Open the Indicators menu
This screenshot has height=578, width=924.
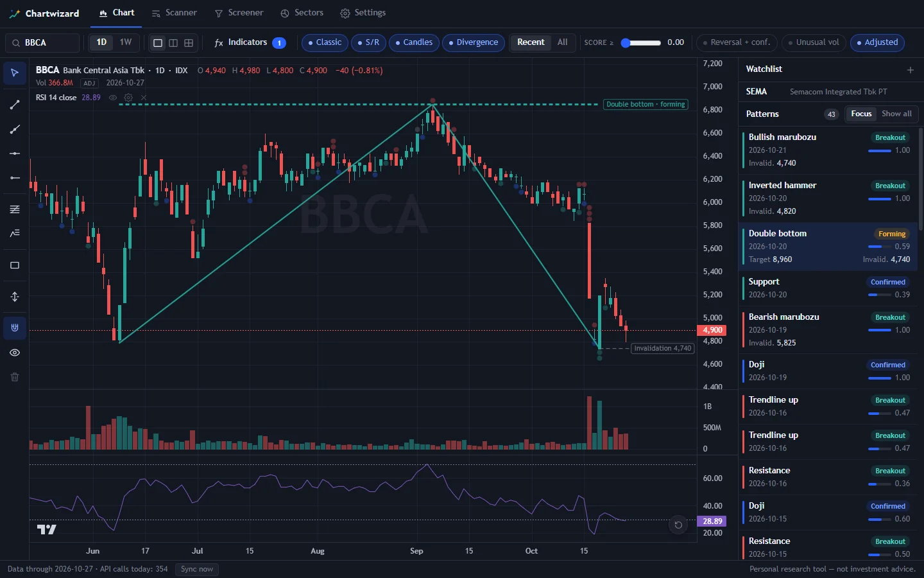[x=250, y=42]
